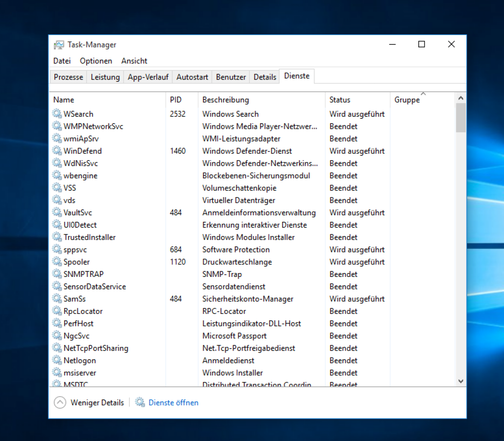
Task: Open the Dienste öffnen link
Action: (173, 402)
